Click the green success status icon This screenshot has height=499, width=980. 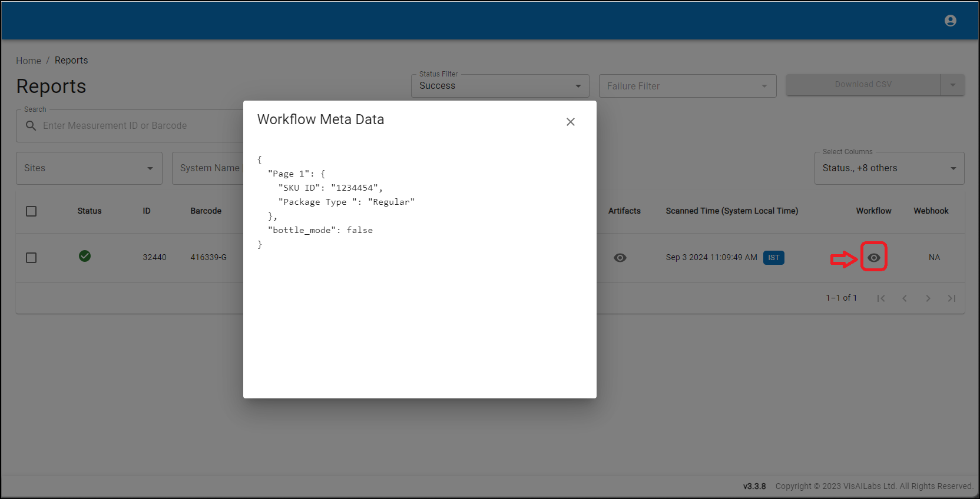point(85,256)
